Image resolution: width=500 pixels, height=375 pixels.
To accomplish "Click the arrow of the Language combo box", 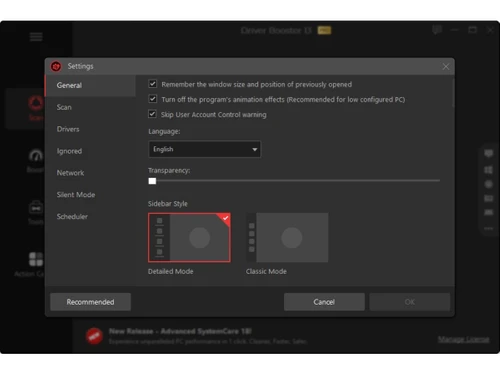I will [255, 149].
